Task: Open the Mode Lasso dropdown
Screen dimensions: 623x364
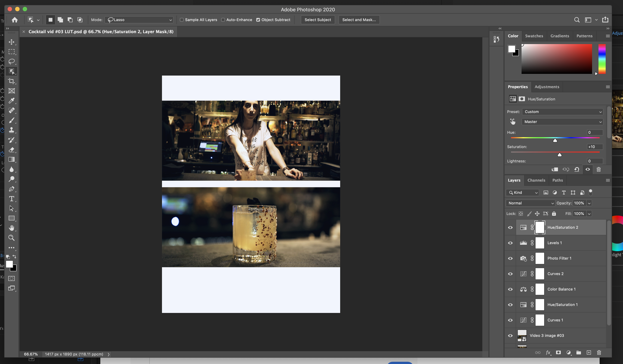Action: 139,20
